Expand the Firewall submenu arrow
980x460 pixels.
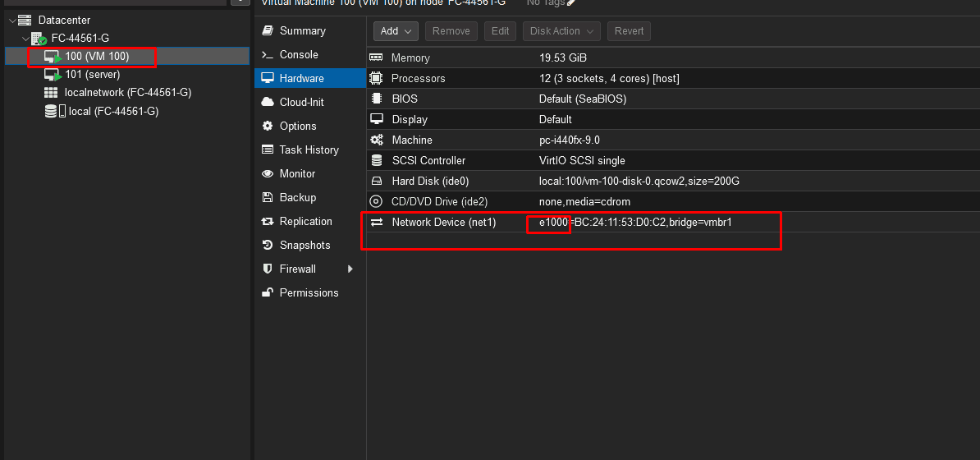(350, 269)
